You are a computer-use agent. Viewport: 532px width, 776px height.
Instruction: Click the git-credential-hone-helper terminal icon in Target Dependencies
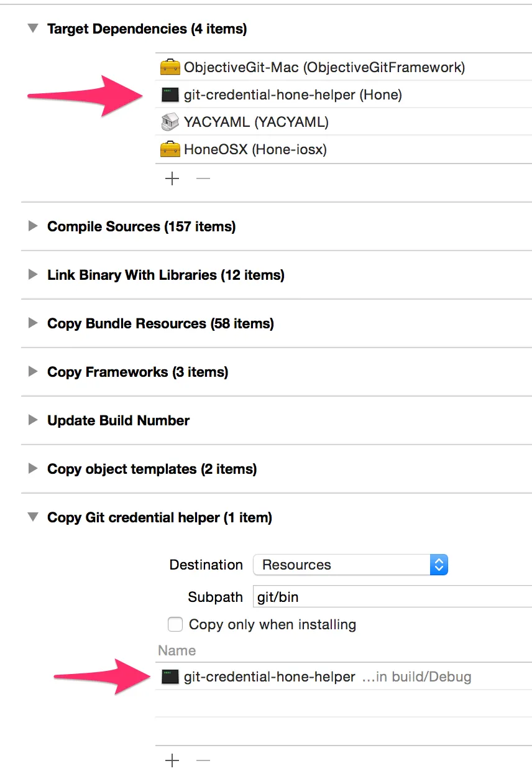coord(170,95)
